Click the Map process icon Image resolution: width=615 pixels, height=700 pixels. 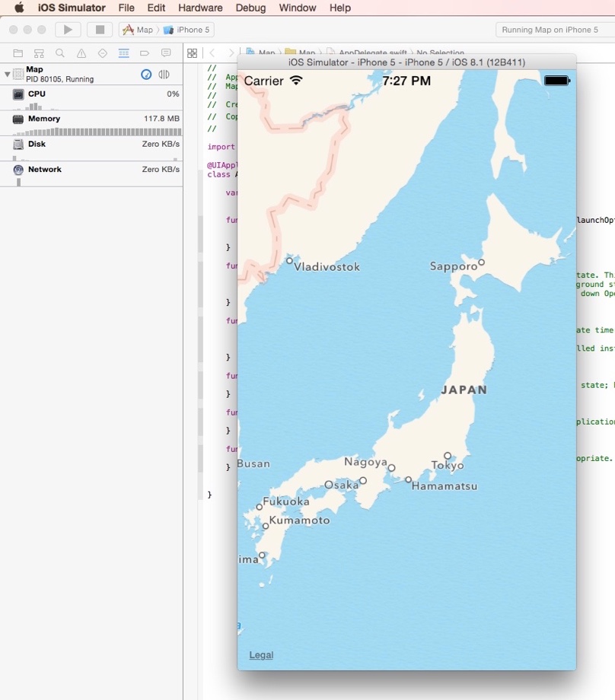pyautogui.click(x=18, y=74)
